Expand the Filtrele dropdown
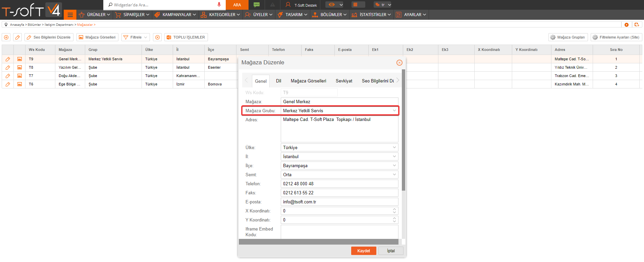This screenshot has width=644, height=262. 136,37
